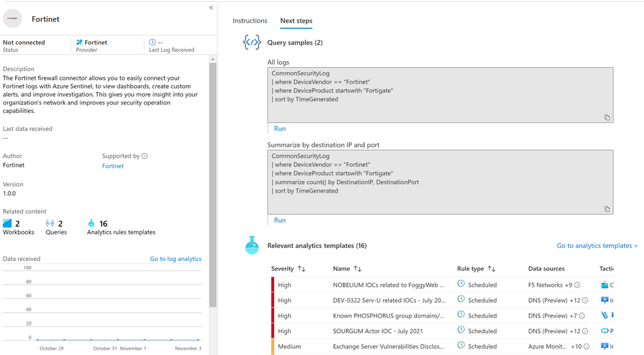Click Scheduled clock icon in SOURGUM row

[x=461, y=330]
